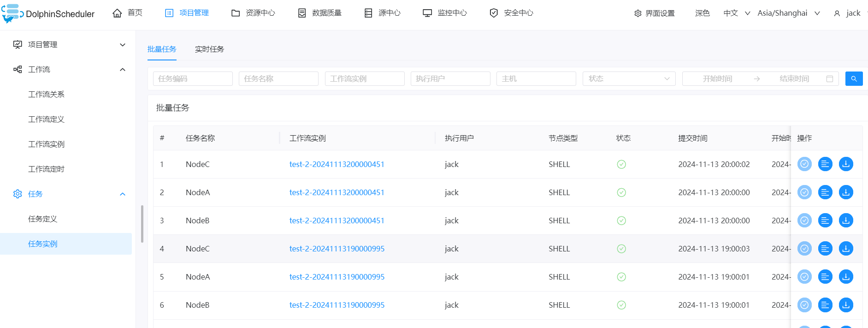Open 安全中心 security center

(511, 13)
